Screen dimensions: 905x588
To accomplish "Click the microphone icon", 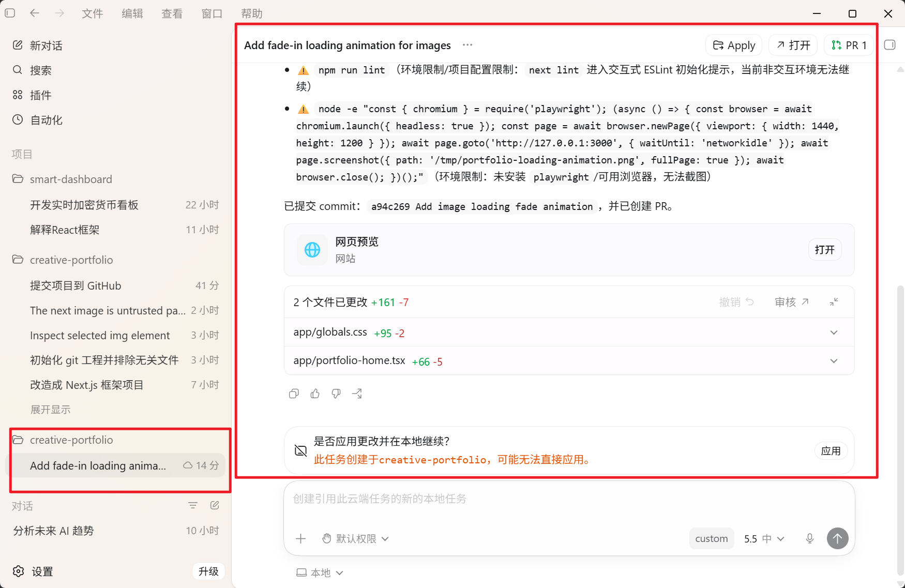I will pos(810,539).
